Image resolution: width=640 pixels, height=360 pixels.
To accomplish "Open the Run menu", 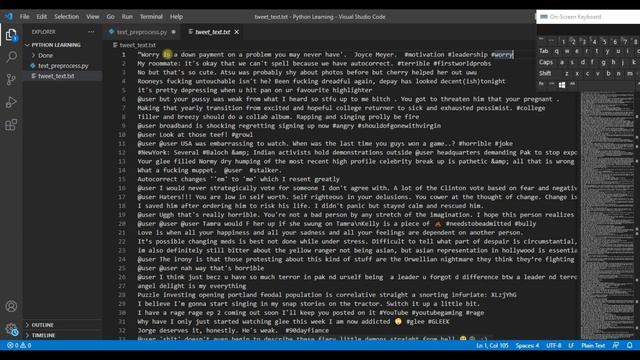I will point(127,17).
